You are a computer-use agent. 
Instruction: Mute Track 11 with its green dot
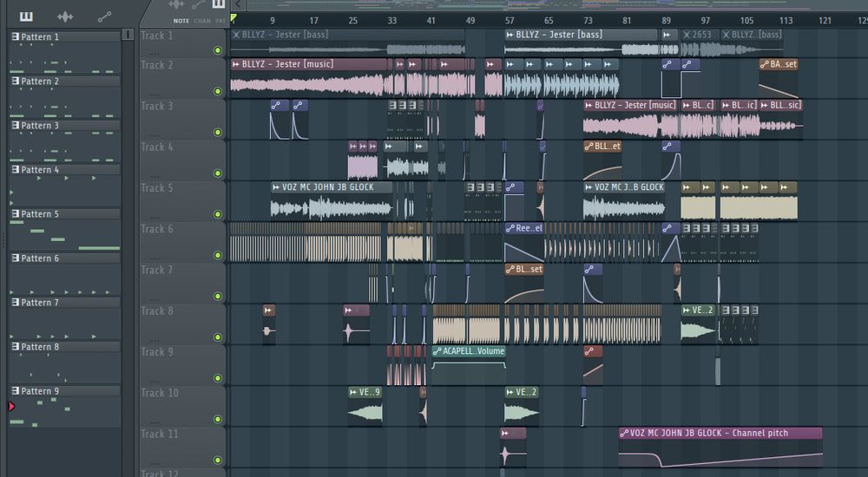(218, 460)
